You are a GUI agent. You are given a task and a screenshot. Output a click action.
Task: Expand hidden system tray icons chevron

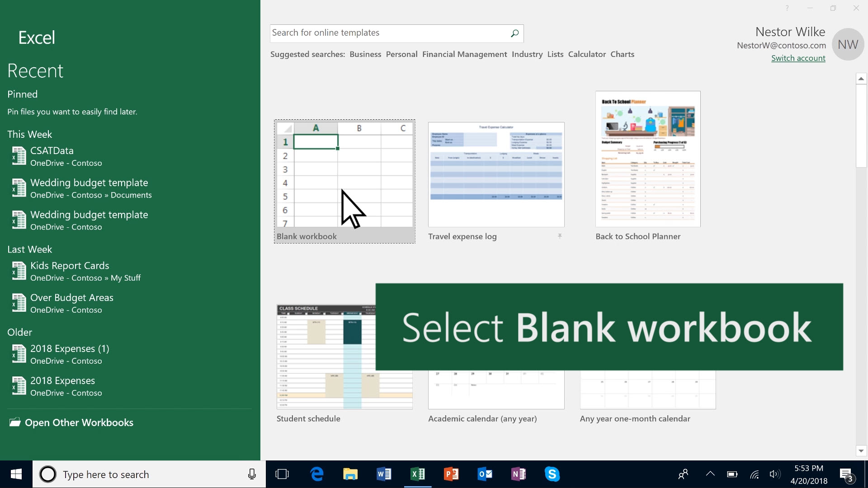pyautogui.click(x=710, y=474)
